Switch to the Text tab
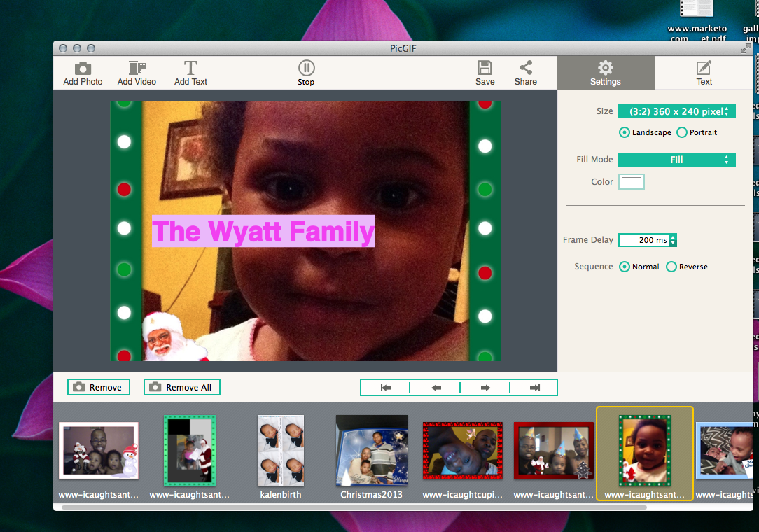 pos(704,73)
